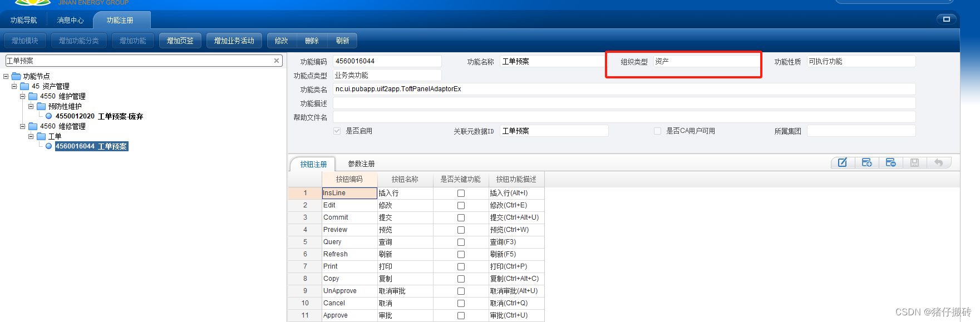Click the 按钮功能描述 column header
Viewport: 980px width, 322px height.
[x=516, y=179]
